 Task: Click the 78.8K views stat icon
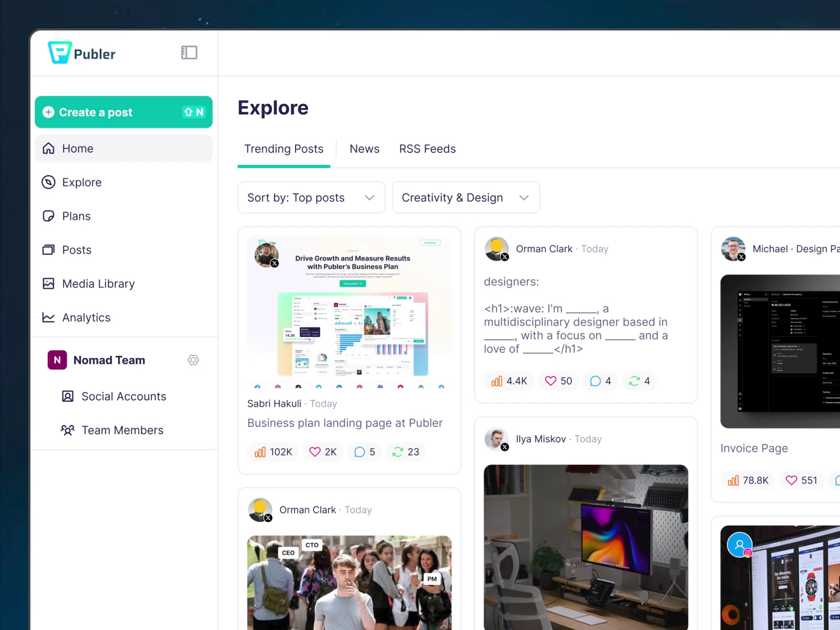coord(733,480)
